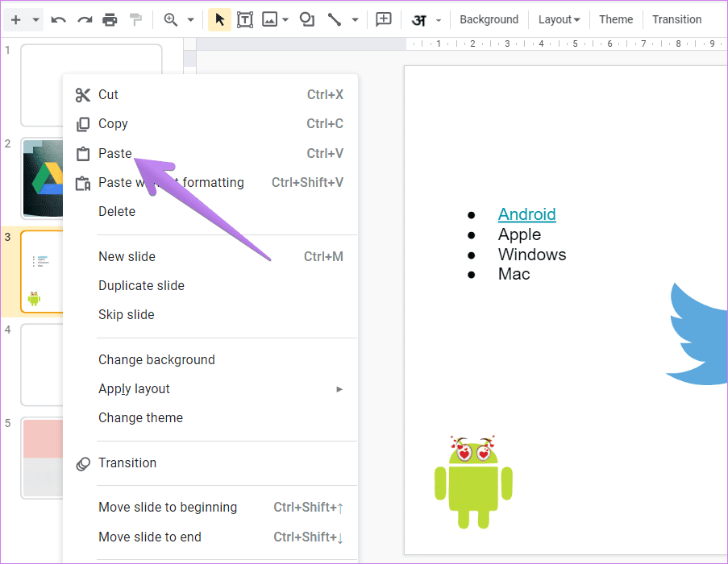Click the Input tools language icon

click(419, 20)
